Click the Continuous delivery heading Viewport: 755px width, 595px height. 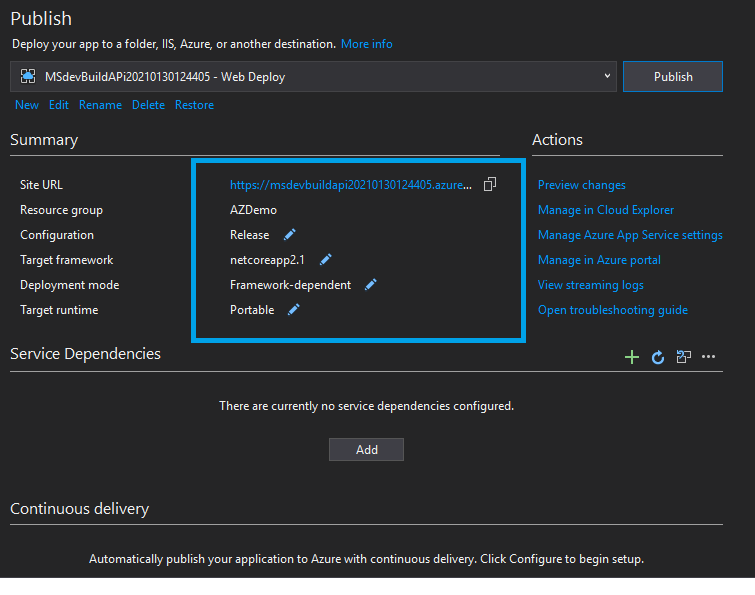tap(79, 509)
